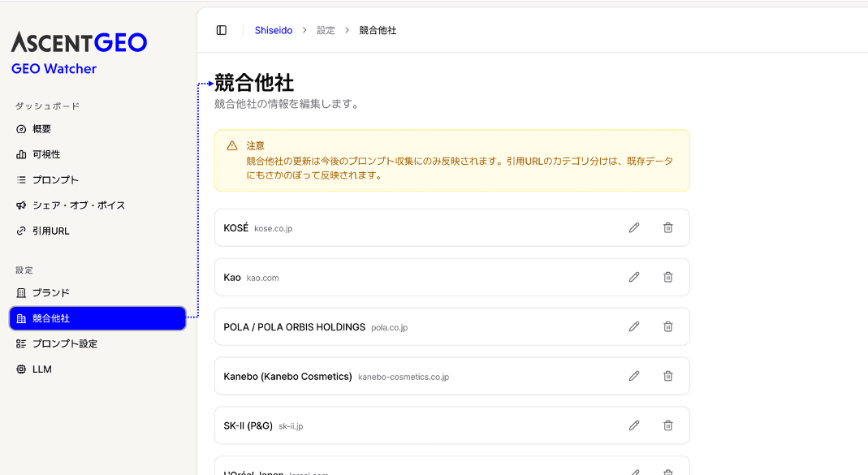The image size is (868, 475).
Task: Go to プロンプト in sidebar
Action: coord(97,180)
